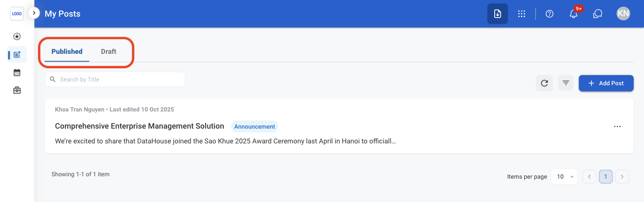This screenshot has width=644, height=202.
Task: Expand the sidebar with the chevron arrow
Action: click(34, 13)
